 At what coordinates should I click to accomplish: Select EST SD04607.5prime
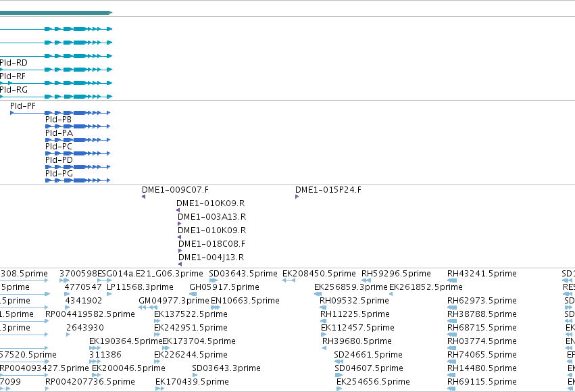click(x=369, y=368)
